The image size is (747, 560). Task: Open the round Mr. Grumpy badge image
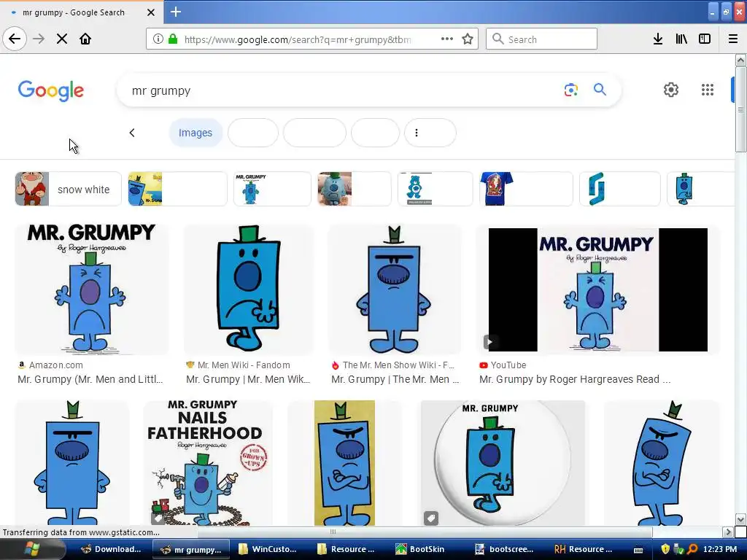click(x=503, y=463)
